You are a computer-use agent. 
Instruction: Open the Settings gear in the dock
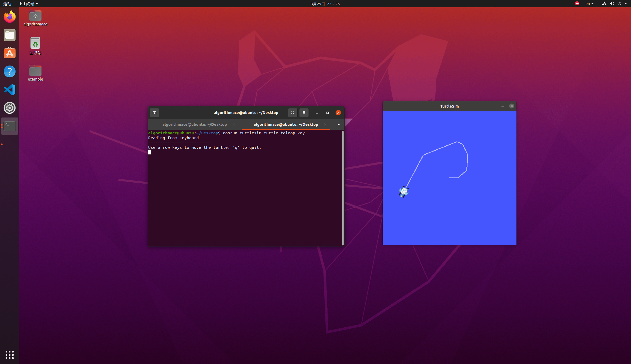click(10, 108)
